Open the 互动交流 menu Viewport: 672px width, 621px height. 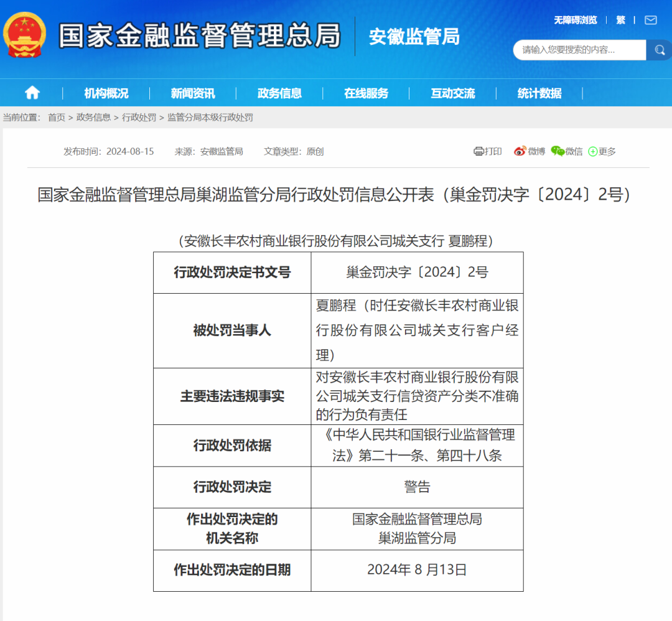pyautogui.click(x=452, y=93)
